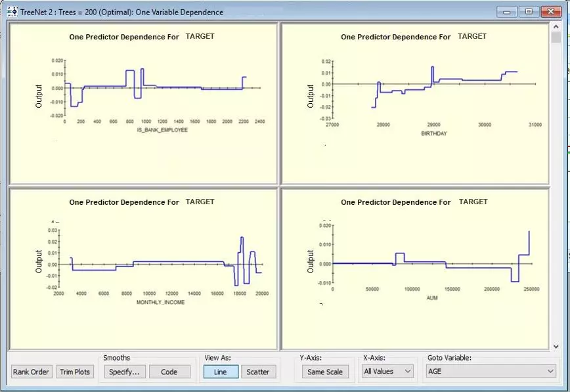Maximize the TreeNet window

coord(529,12)
